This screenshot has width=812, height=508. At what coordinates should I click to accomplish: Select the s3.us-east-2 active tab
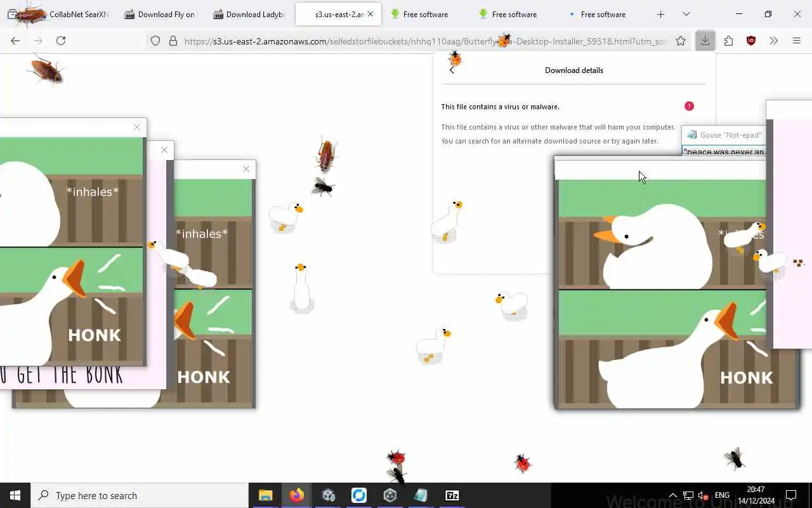[x=338, y=14]
